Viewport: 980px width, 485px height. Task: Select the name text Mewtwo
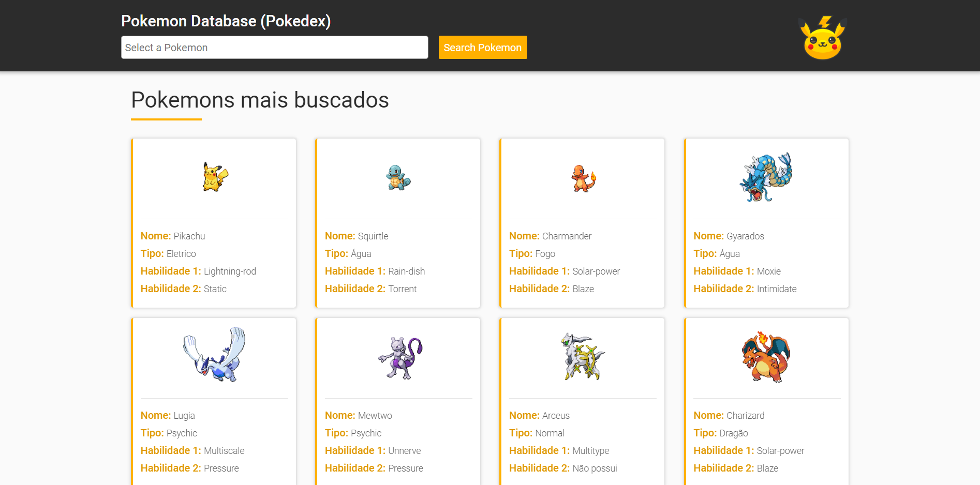pos(375,416)
